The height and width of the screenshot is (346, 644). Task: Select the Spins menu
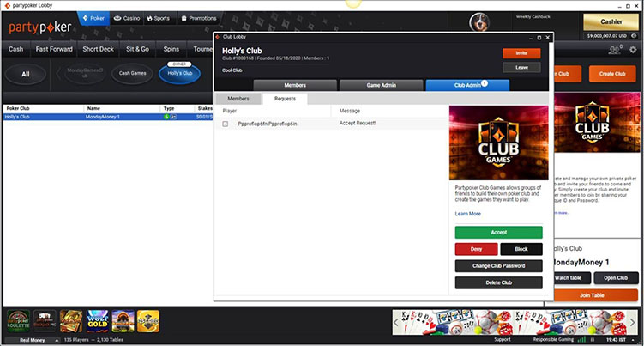(172, 49)
